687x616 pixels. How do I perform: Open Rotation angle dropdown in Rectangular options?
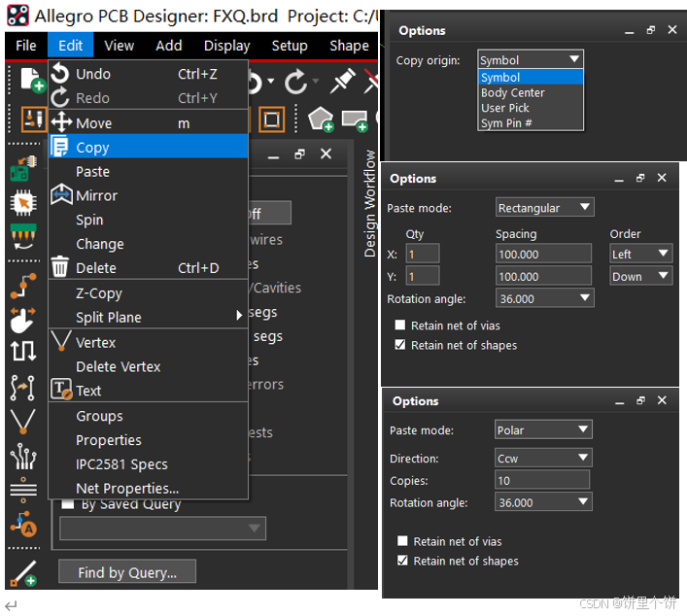[544, 298]
